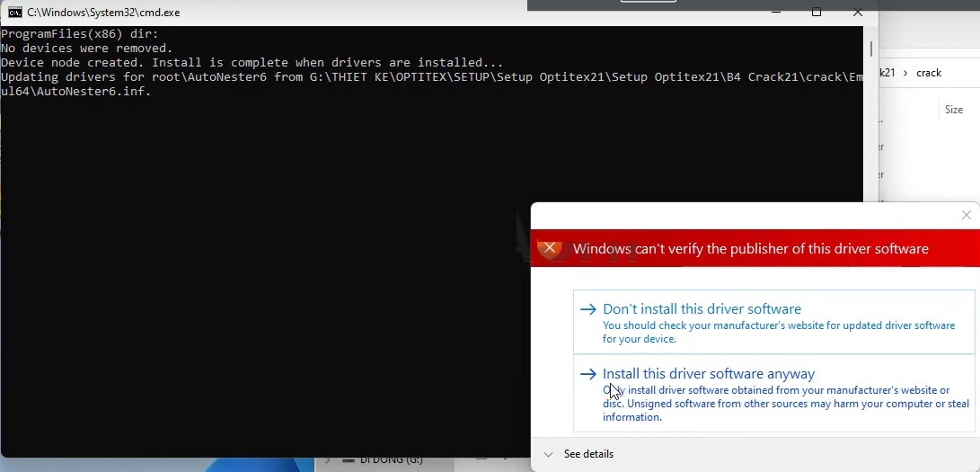This screenshot has width=980, height=472.
Task: Click the red shield warning icon
Action: coord(550,249)
